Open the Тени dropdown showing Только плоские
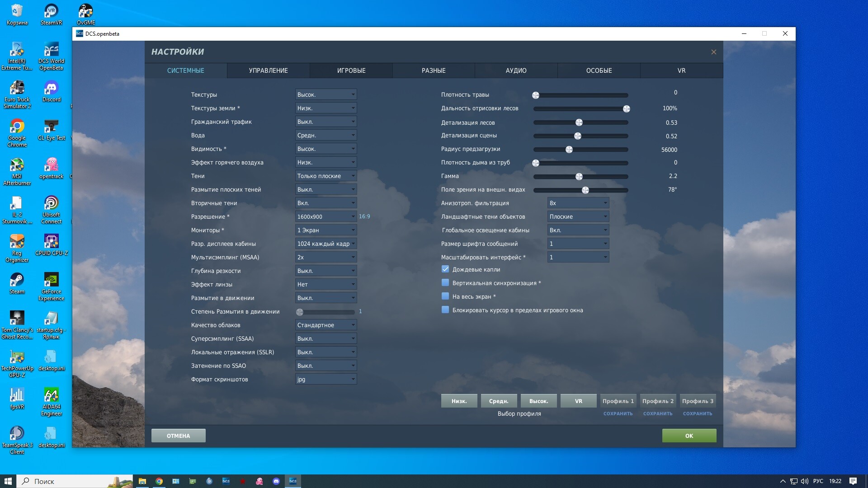The width and height of the screenshot is (868, 488). (x=326, y=176)
